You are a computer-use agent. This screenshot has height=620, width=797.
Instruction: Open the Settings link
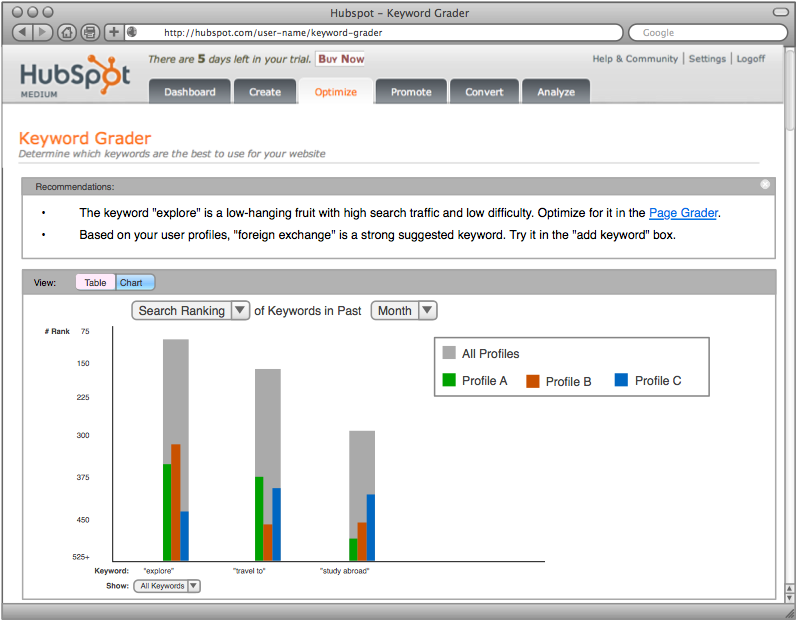tap(707, 58)
